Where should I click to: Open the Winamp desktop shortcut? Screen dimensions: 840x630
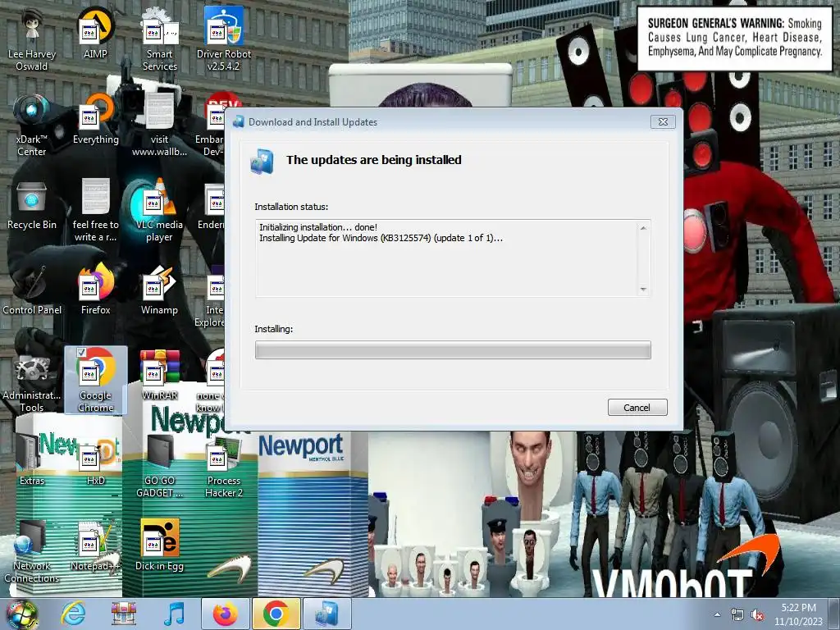160,290
